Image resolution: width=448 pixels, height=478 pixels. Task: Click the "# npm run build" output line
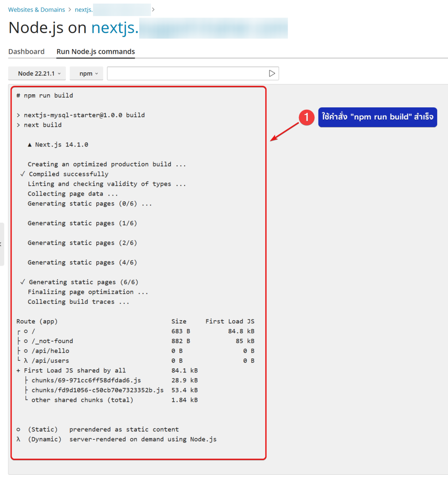tap(45, 96)
